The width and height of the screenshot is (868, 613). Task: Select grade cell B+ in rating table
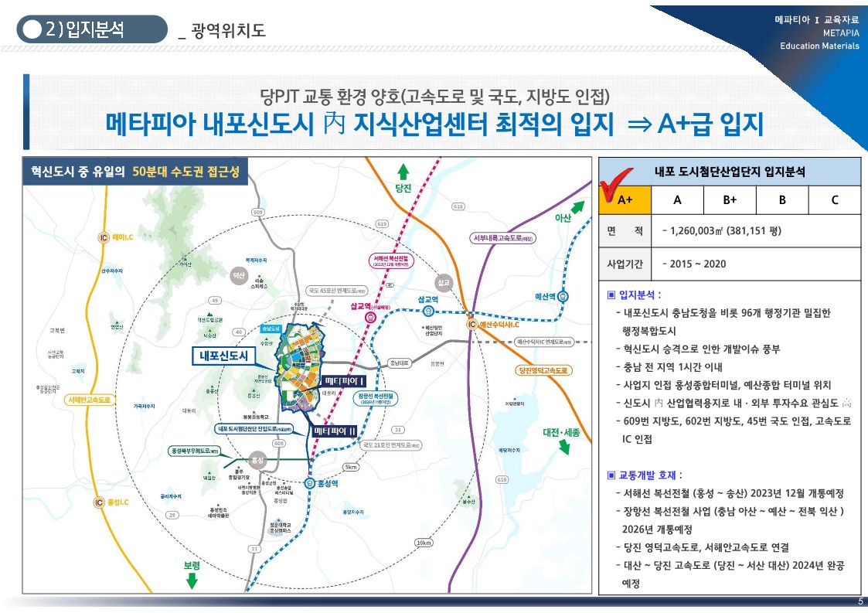[729, 199]
